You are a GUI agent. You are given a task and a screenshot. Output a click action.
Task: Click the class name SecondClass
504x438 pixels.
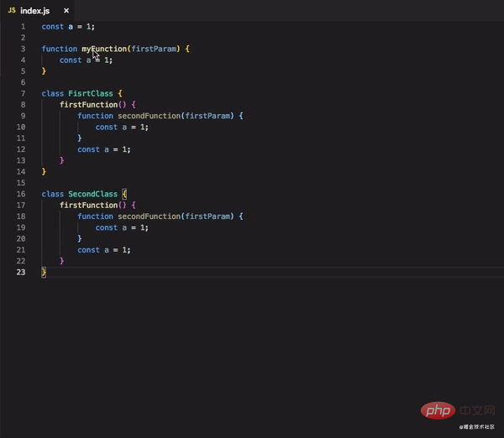pyautogui.click(x=93, y=194)
